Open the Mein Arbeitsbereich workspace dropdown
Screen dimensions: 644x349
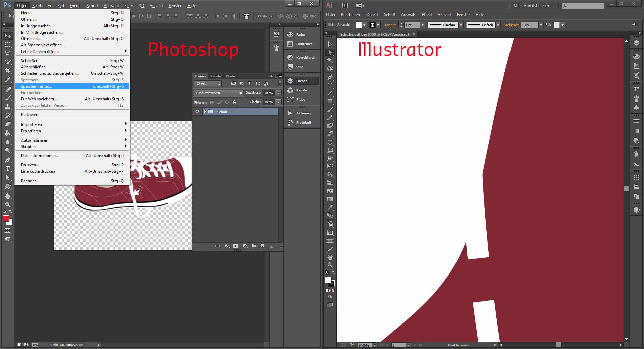click(534, 6)
